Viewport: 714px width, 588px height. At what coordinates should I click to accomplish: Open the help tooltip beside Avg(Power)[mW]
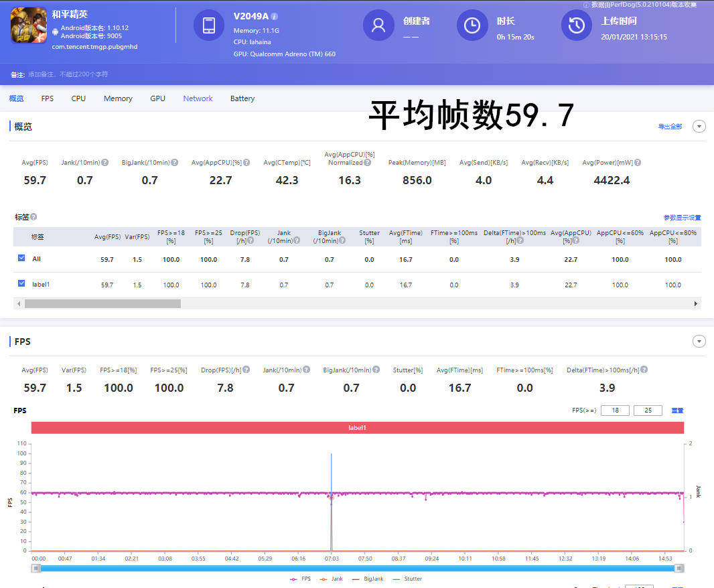point(636,162)
